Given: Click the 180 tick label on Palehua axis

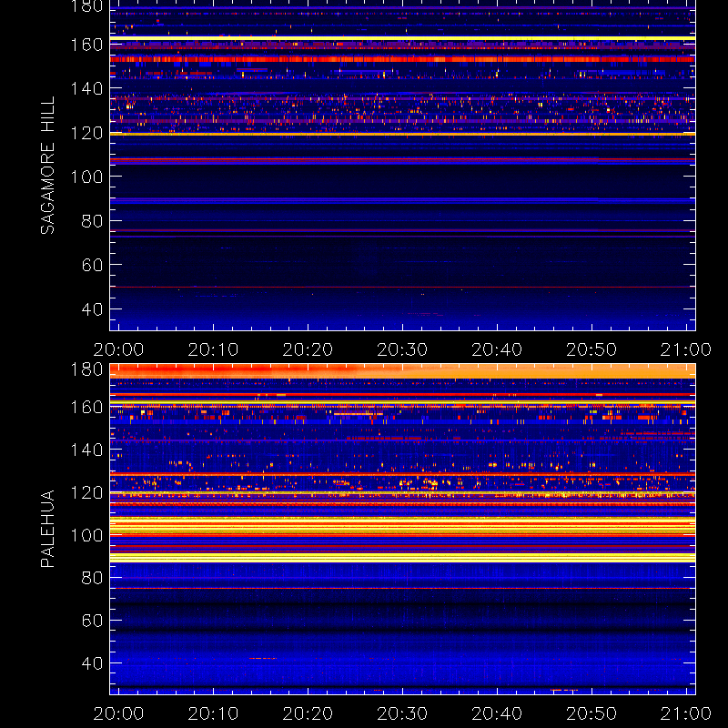Looking at the screenshot, I should 86,369.
